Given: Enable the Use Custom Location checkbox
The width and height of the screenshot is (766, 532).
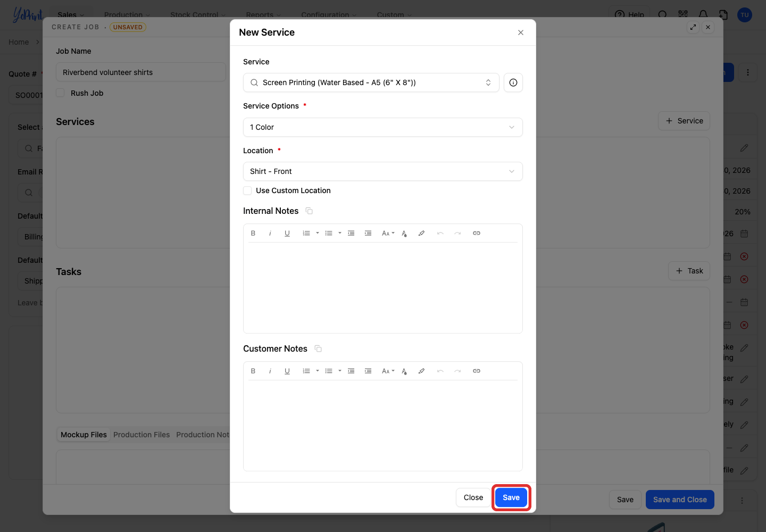Looking at the screenshot, I should coord(247,190).
